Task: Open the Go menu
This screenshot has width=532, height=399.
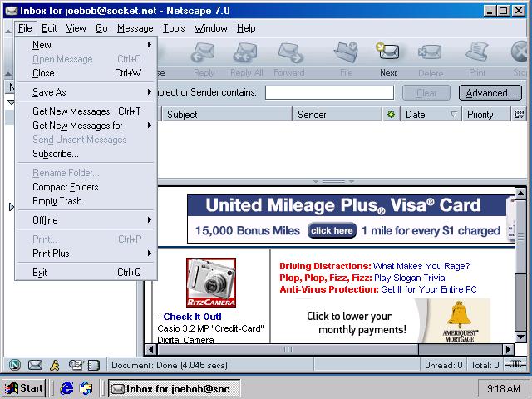Action: pyautogui.click(x=101, y=28)
